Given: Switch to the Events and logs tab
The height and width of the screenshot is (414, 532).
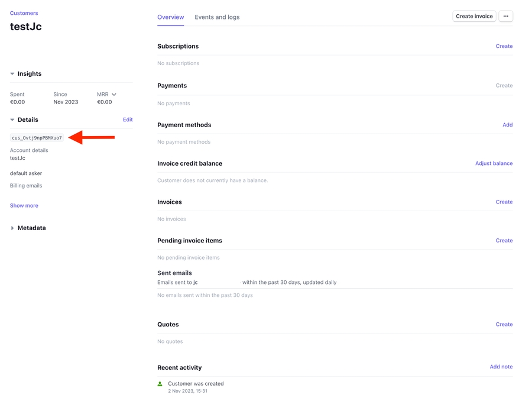Looking at the screenshot, I should 217,17.
